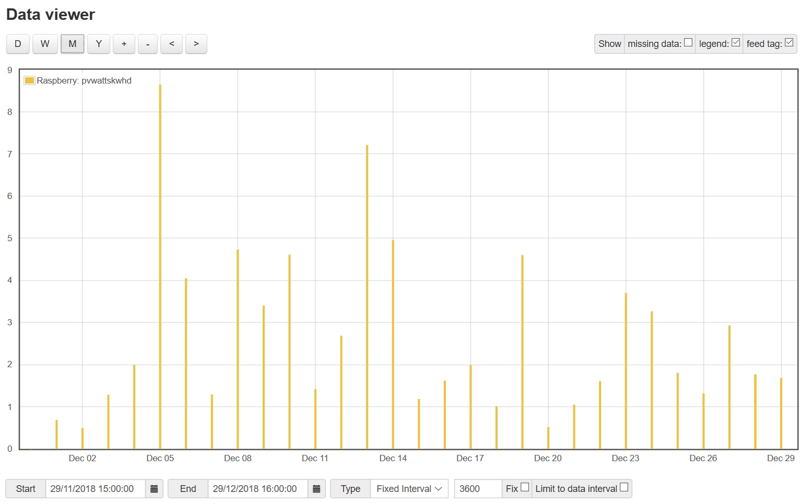Viewport: 812px width, 504px height.
Task: Uncheck the feed tag checkbox
Action: (x=789, y=43)
